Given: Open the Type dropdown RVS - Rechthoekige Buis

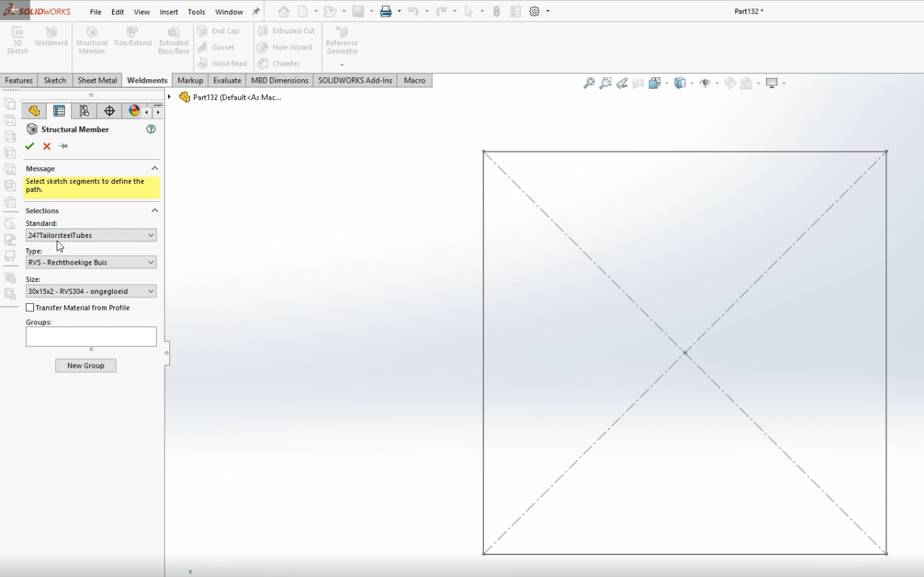Looking at the screenshot, I should pos(91,263).
